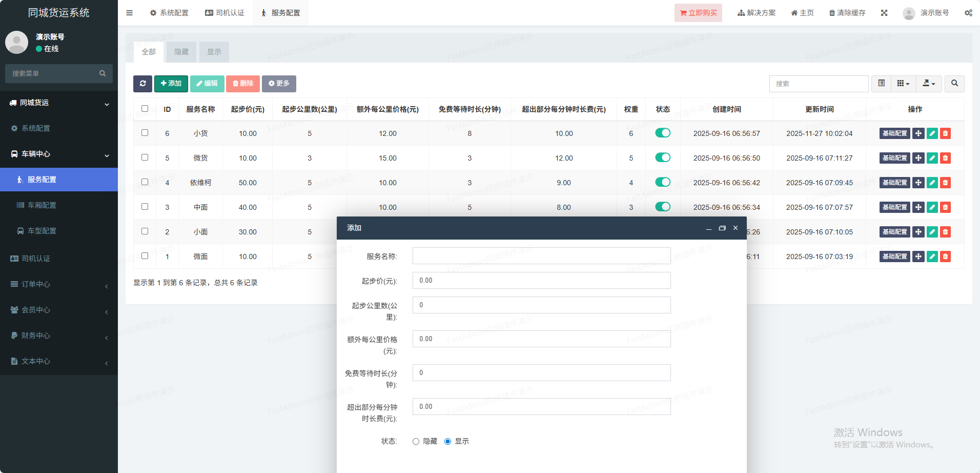Image resolution: width=980 pixels, height=473 pixels.
Task: Select the 隐藏 radio option
Action: pos(416,442)
